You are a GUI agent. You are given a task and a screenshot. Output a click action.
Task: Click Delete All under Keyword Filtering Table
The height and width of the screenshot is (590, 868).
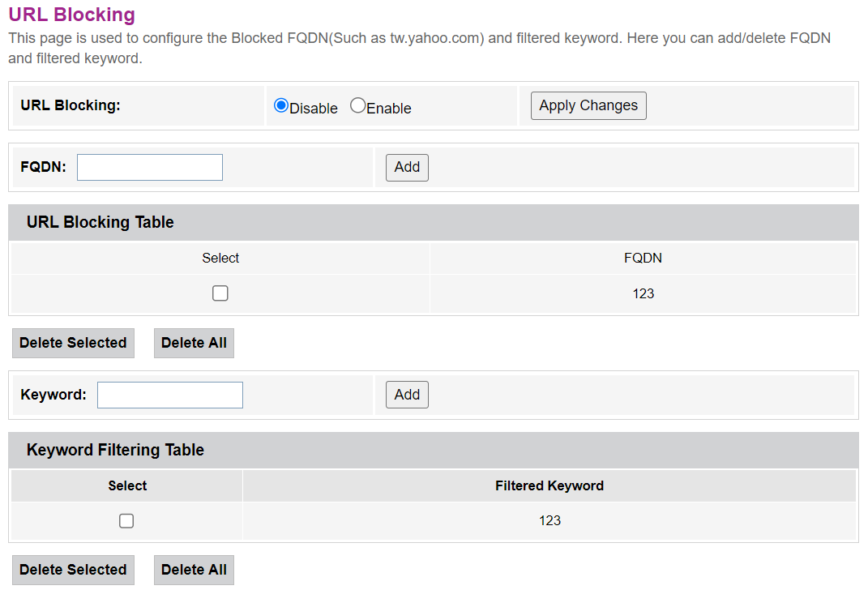194,570
